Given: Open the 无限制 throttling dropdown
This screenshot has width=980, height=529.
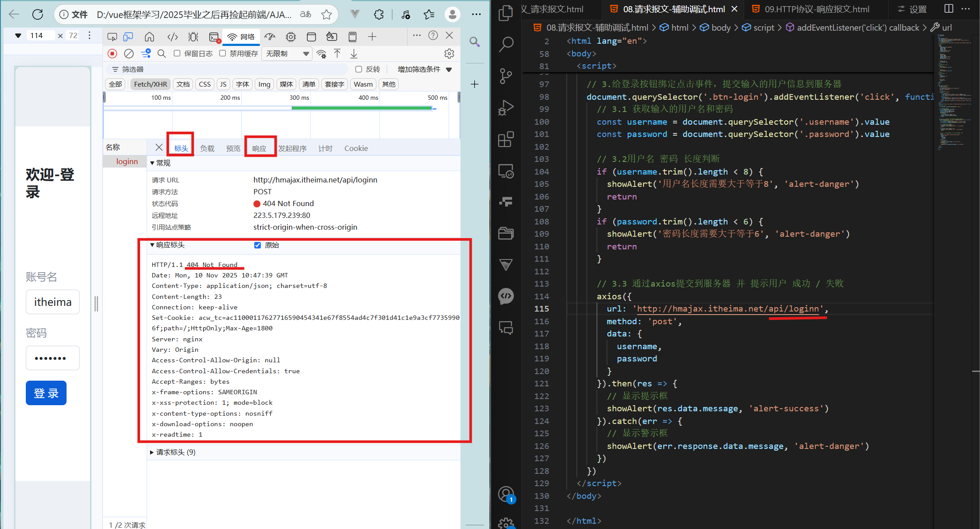Looking at the screenshot, I should (x=287, y=53).
